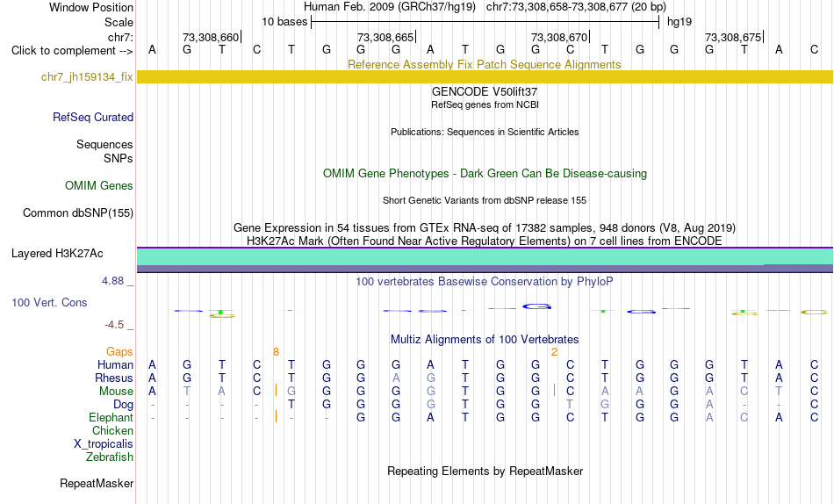Click the orange insertion bar in Elephant row
This screenshot has width=834, height=504.
tap(276, 417)
